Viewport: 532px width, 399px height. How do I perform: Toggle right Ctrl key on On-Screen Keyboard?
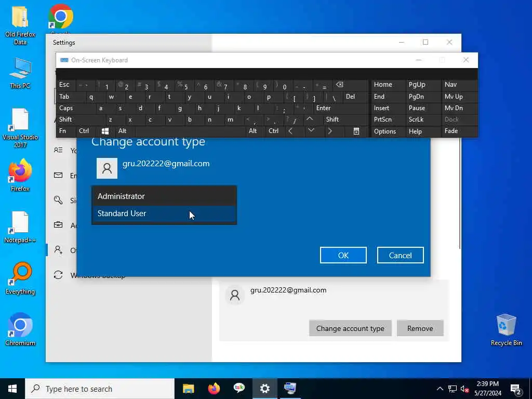point(276,131)
